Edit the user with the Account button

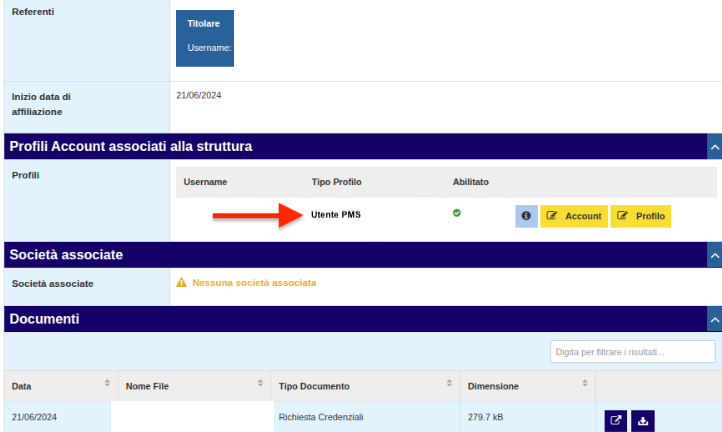tap(574, 216)
